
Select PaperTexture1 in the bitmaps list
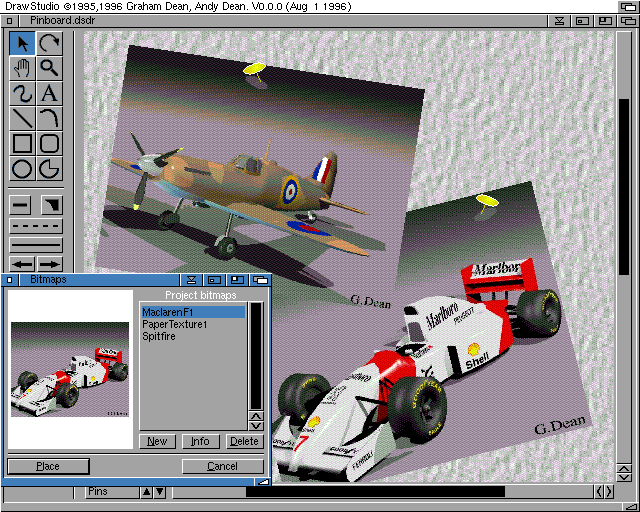[x=193, y=324]
